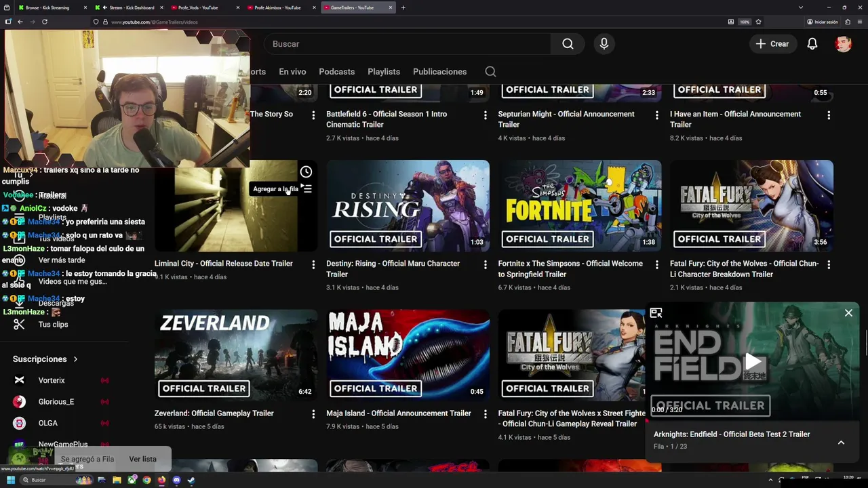The height and width of the screenshot is (488, 868).
Task: Add Liminal City trailer to watch later
Action: coord(306,172)
